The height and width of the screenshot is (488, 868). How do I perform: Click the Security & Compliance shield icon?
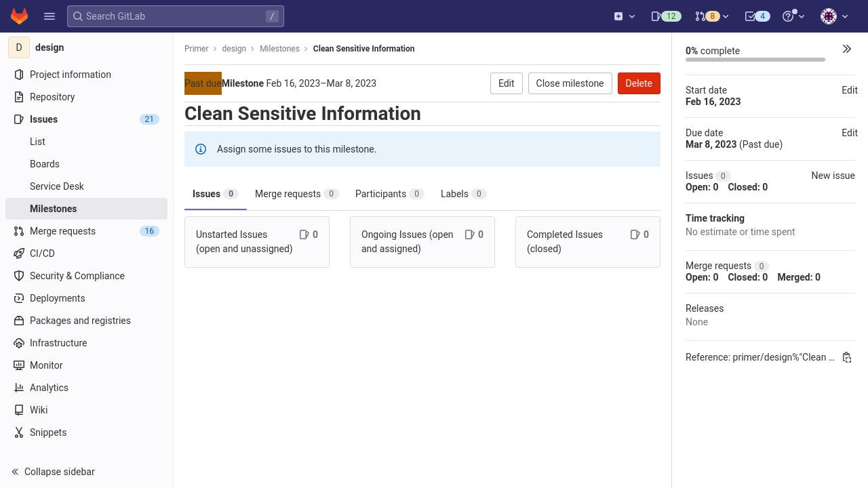point(18,276)
